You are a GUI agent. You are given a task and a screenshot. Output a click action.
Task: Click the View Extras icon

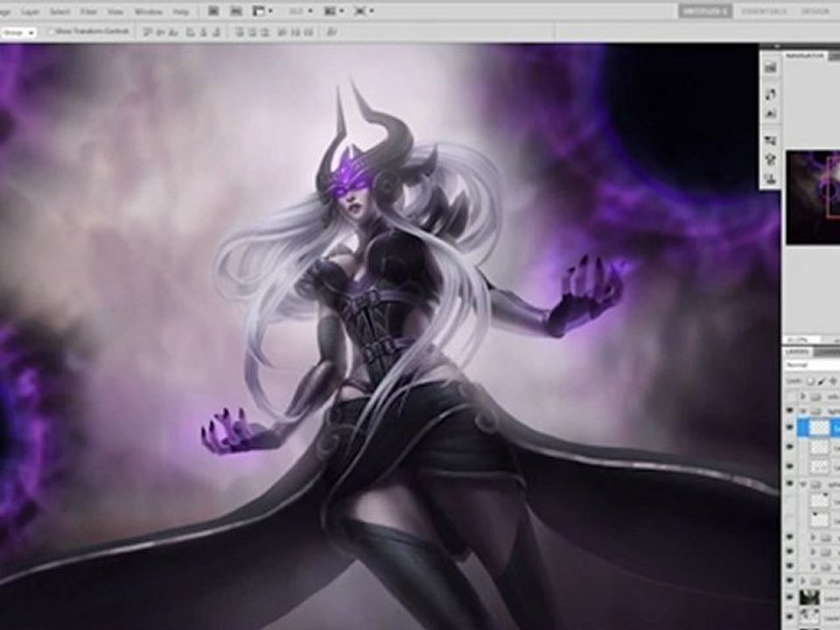(259, 10)
